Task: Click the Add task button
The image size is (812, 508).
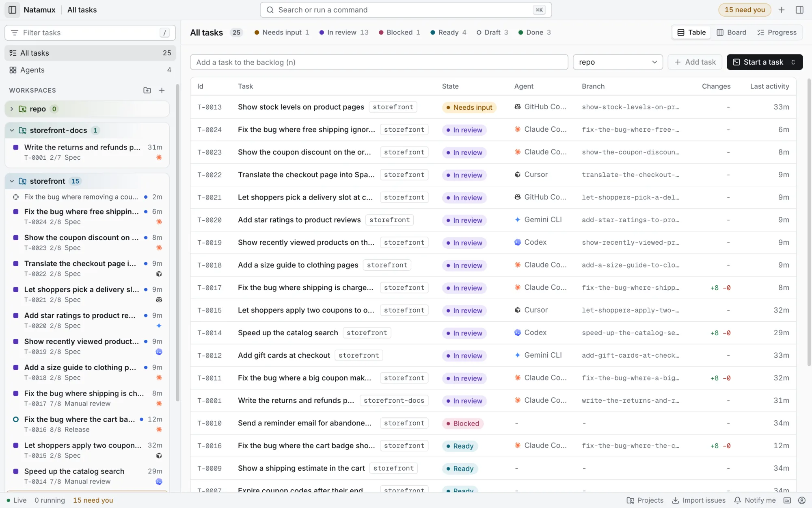Action: pos(695,62)
